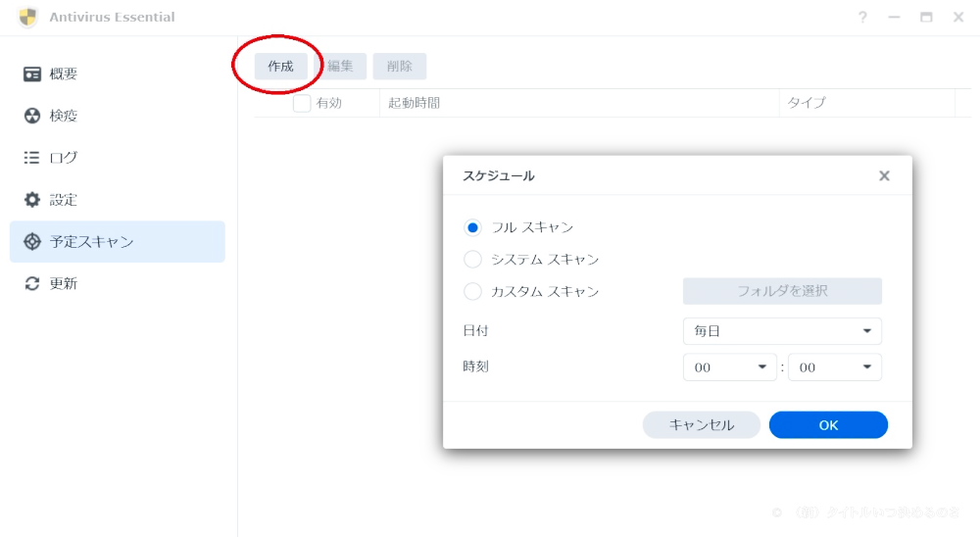Select the フル スキャン radio option
This screenshot has width=980, height=537.
472,227
